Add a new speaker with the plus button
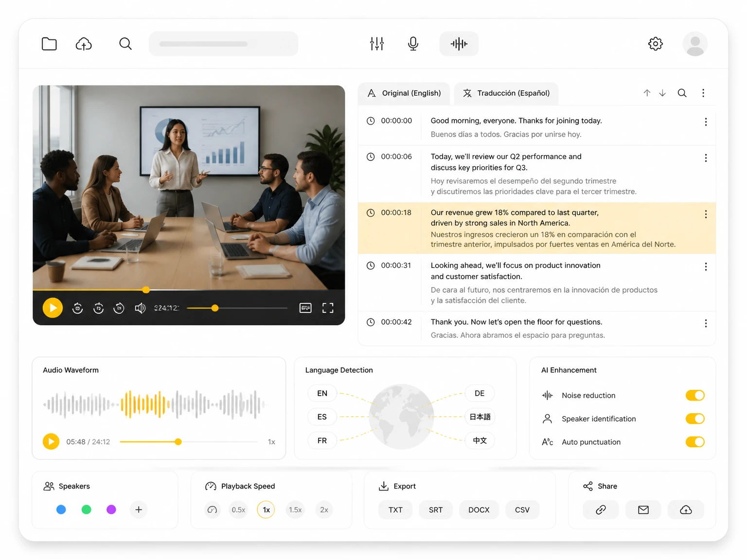747x560 pixels. tap(139, 509)
